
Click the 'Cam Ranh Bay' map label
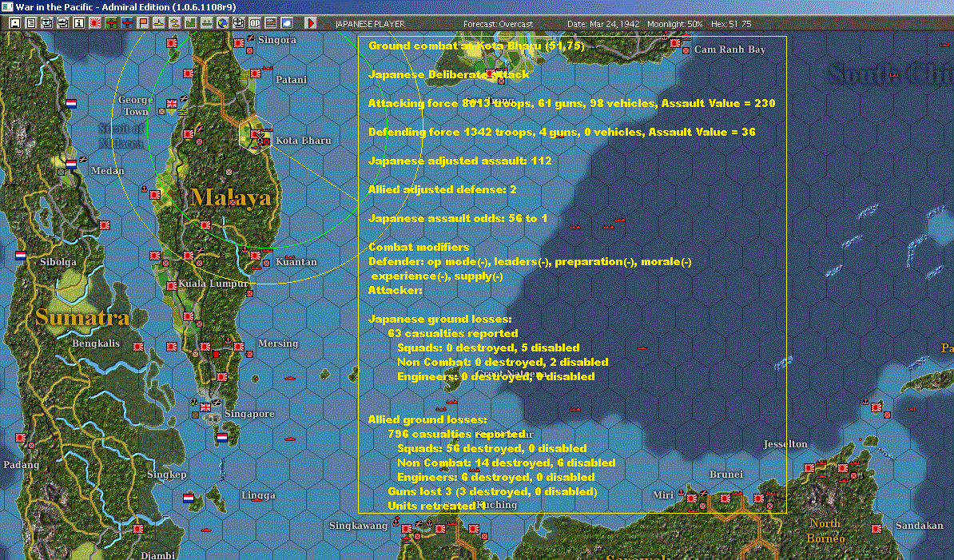[x=730, y=50]
